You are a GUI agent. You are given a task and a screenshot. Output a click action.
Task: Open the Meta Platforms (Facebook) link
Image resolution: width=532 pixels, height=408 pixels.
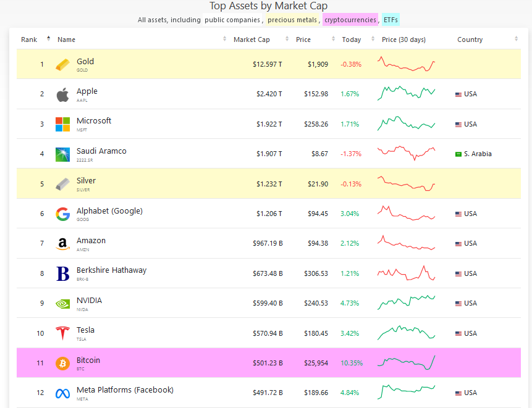point(125,390)
